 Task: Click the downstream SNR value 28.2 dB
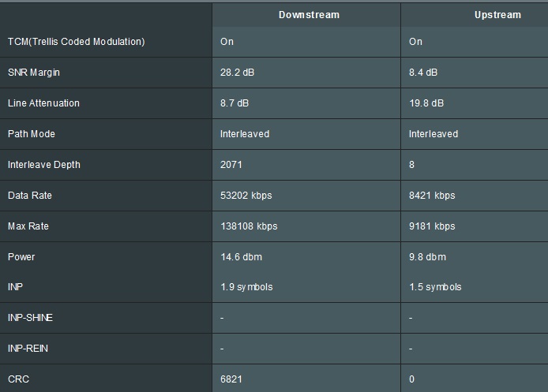click(x=238, y=73)
